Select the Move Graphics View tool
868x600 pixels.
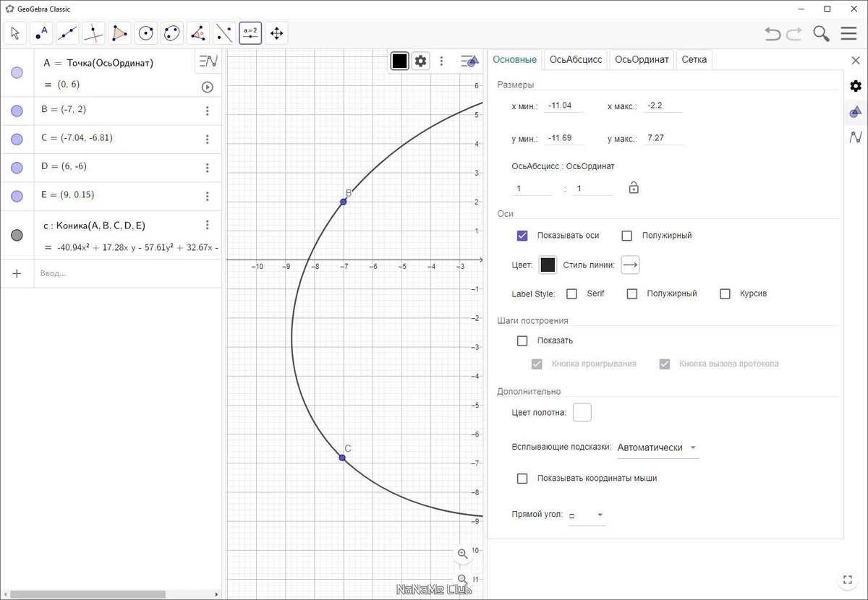click(x=276, y=33)
